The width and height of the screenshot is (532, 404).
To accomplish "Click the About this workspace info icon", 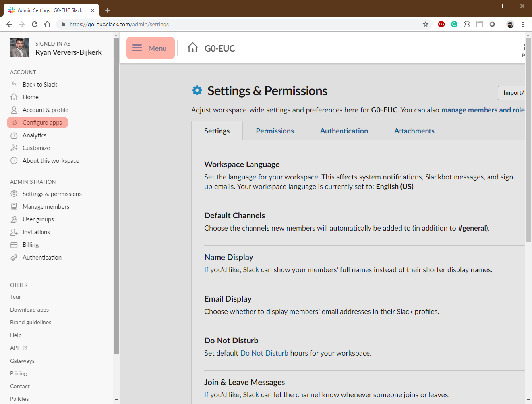I will point(14,160).
